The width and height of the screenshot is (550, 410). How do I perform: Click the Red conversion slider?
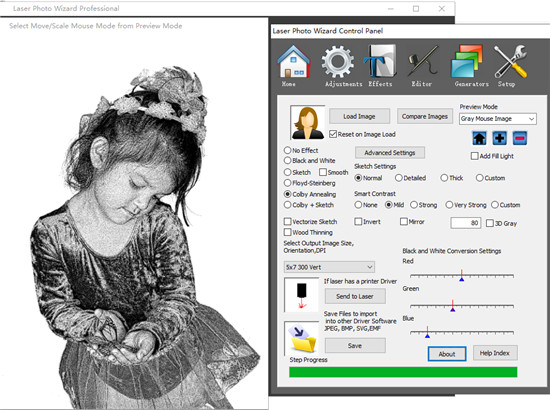point(462,276)
